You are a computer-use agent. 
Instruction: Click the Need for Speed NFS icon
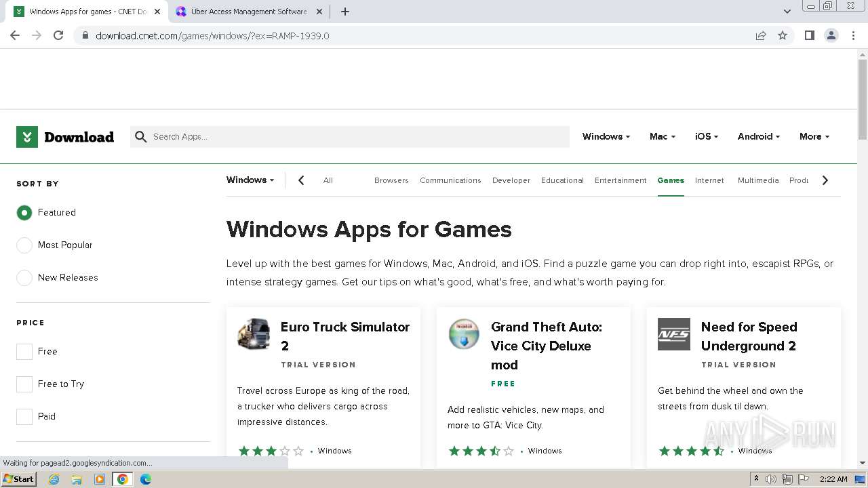[674, 334]
